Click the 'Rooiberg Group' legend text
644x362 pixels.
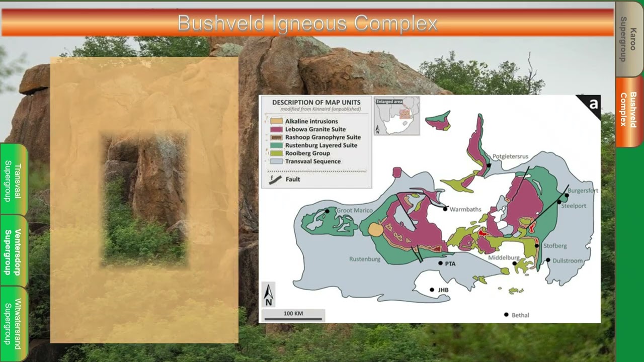[x=307, y=153]
